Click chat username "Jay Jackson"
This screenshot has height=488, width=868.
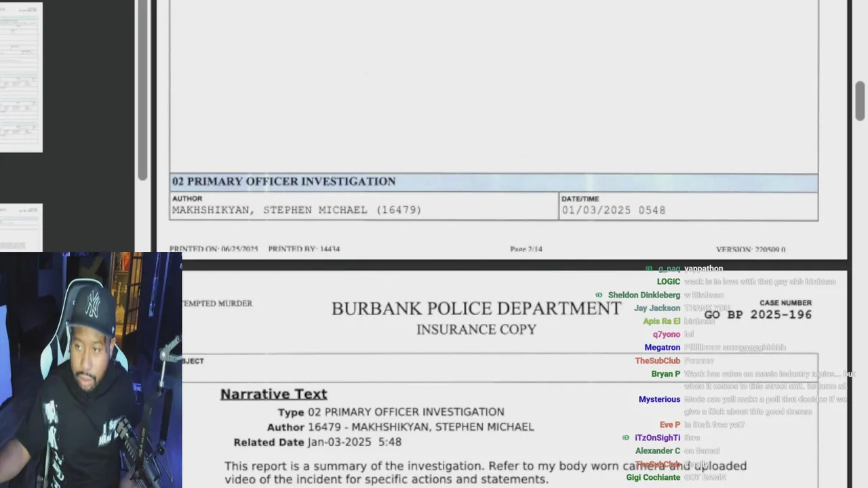coord(657,308)
